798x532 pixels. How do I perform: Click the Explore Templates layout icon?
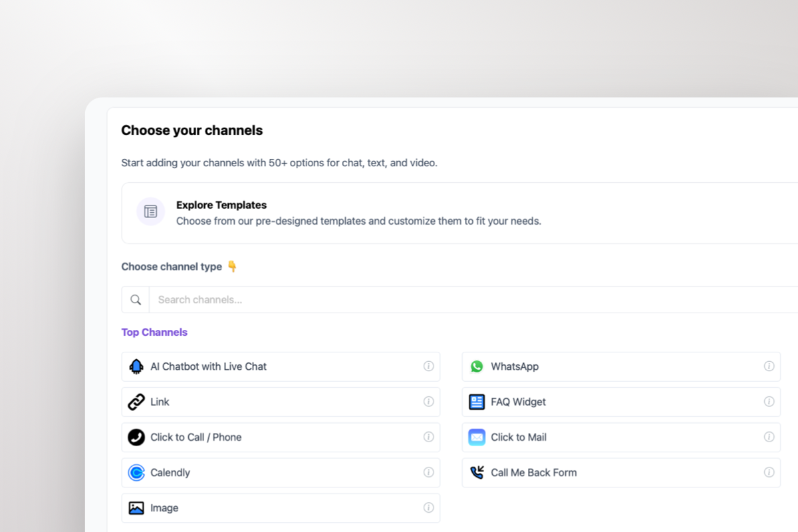pos(151,211)
